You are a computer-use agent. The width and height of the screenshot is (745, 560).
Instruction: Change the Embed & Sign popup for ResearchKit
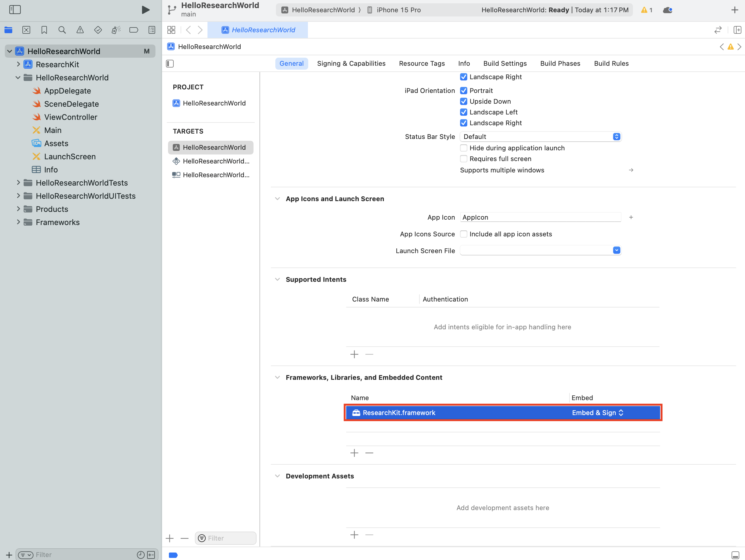[598, 413]
